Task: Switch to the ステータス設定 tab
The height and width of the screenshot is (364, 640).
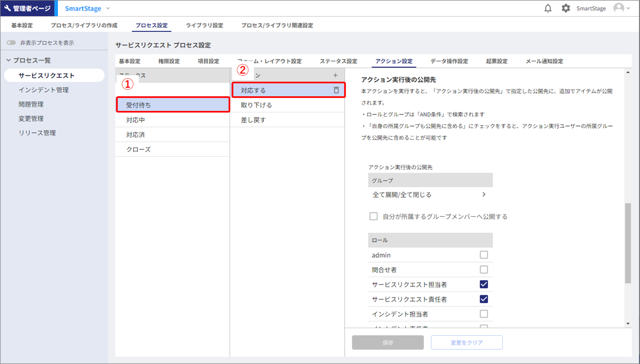Action: [338, 62]
